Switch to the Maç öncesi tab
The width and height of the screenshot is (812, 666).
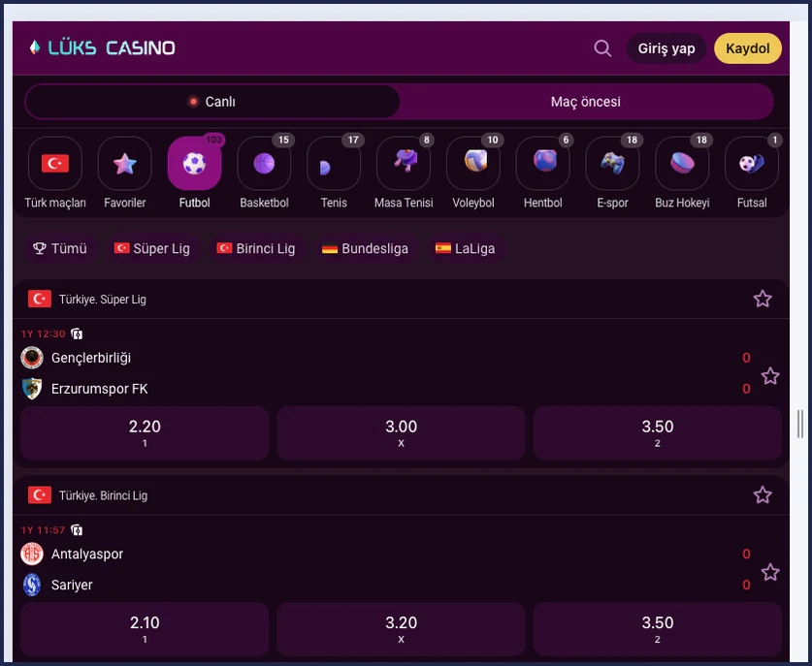(586, 102)
